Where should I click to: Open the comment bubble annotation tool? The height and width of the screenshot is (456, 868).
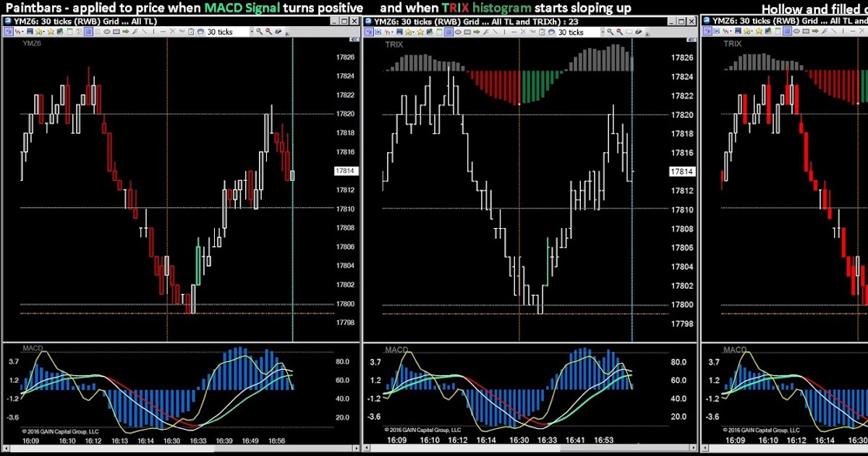200,33
